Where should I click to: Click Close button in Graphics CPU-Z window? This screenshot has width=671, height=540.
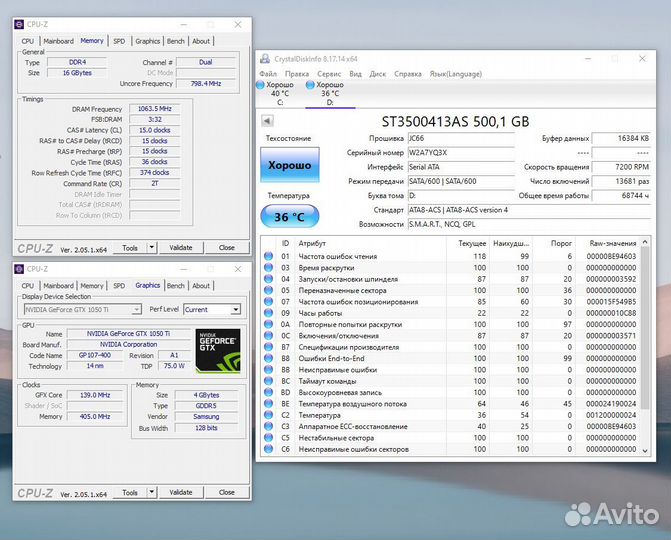pos(227,492)
